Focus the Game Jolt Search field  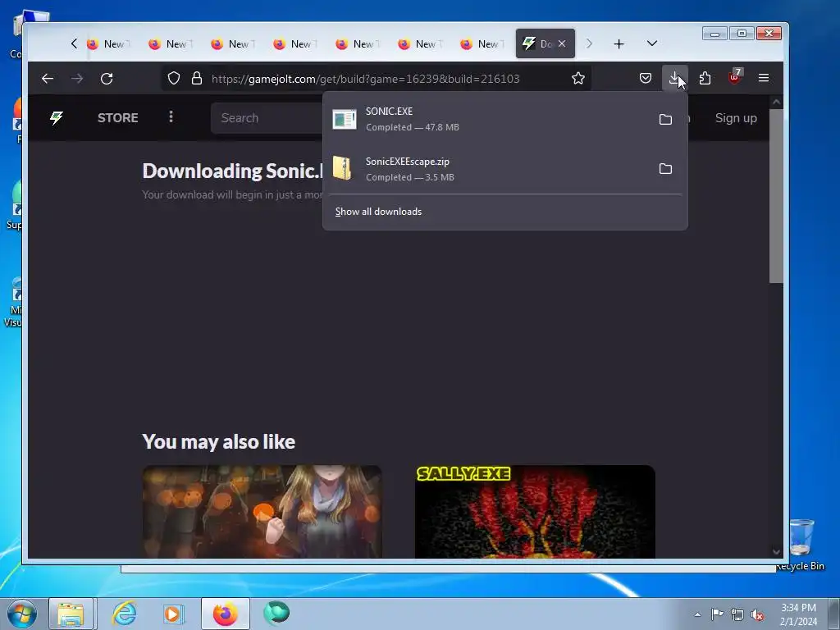267,118
